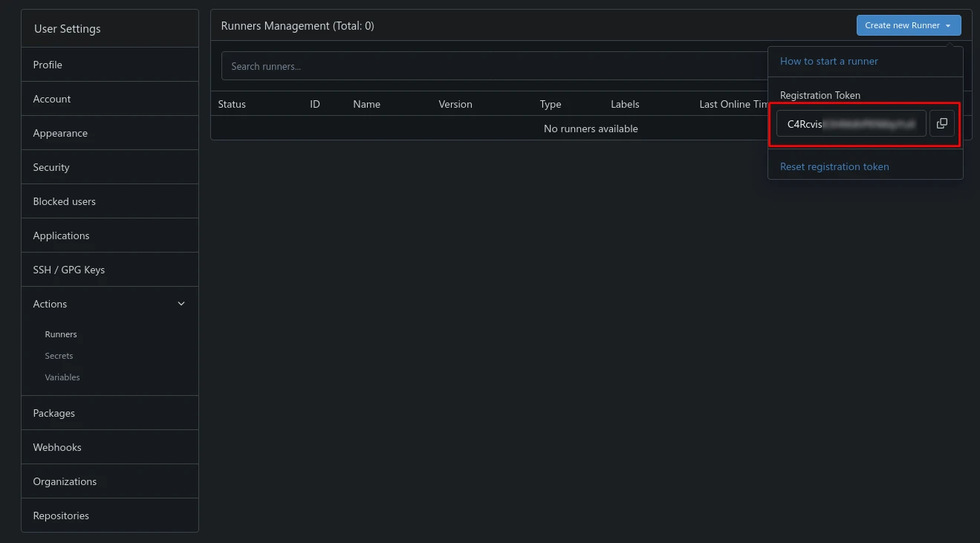Go to Account settings
The height and width of the screenshot is (543, 980).
point(52,99)
